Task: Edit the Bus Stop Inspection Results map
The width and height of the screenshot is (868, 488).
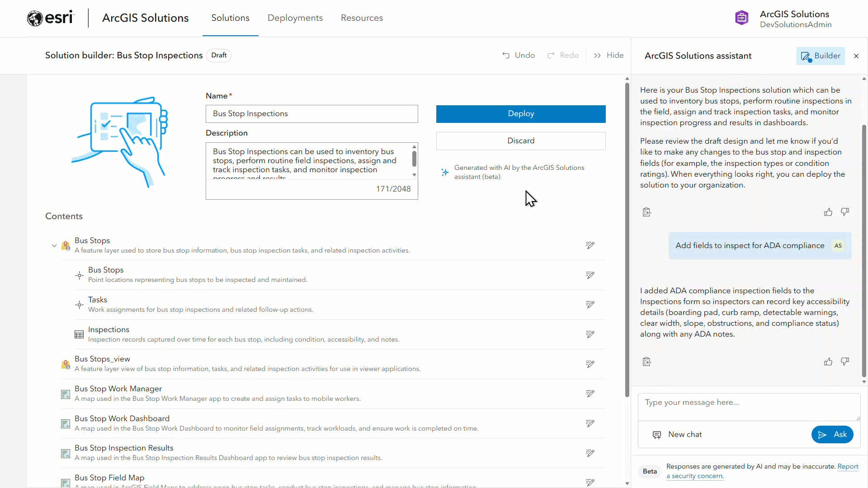Action: (x=590, y=453)
